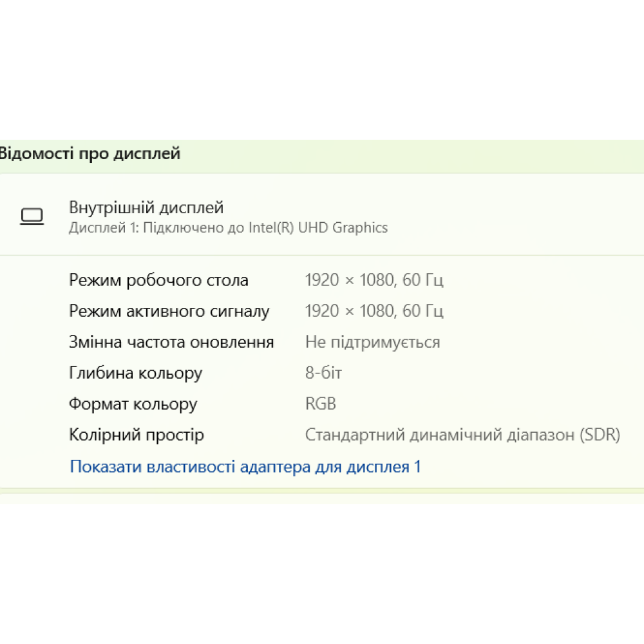
Task: Click the "Формат кольору" label
Action: coord(133,404)
